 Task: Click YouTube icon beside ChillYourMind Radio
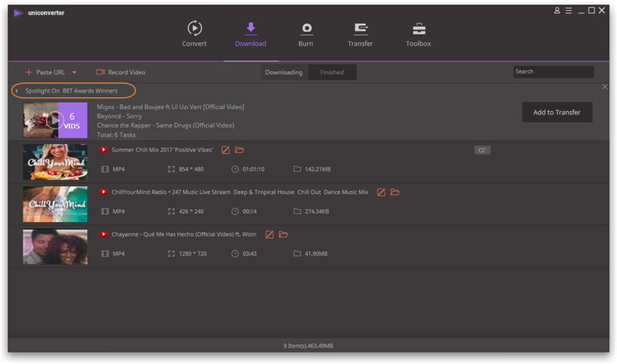(x=103, y=192)
